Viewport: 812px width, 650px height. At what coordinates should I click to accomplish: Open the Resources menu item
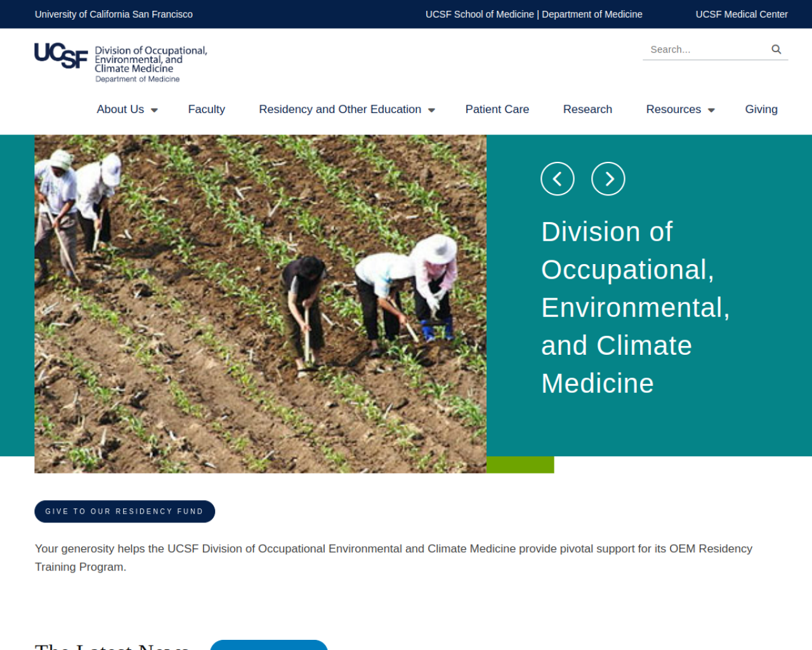[x=674, y=109]
